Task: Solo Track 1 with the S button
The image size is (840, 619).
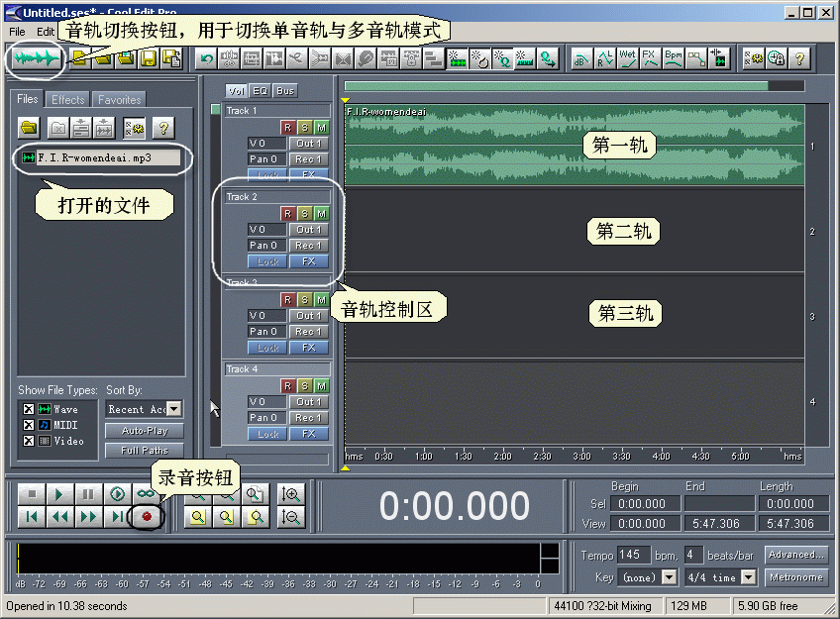Action: (x=305, y=128)
